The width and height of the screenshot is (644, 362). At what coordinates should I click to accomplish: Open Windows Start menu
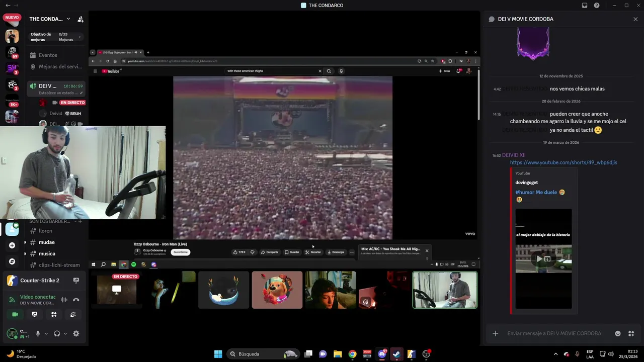218,354
